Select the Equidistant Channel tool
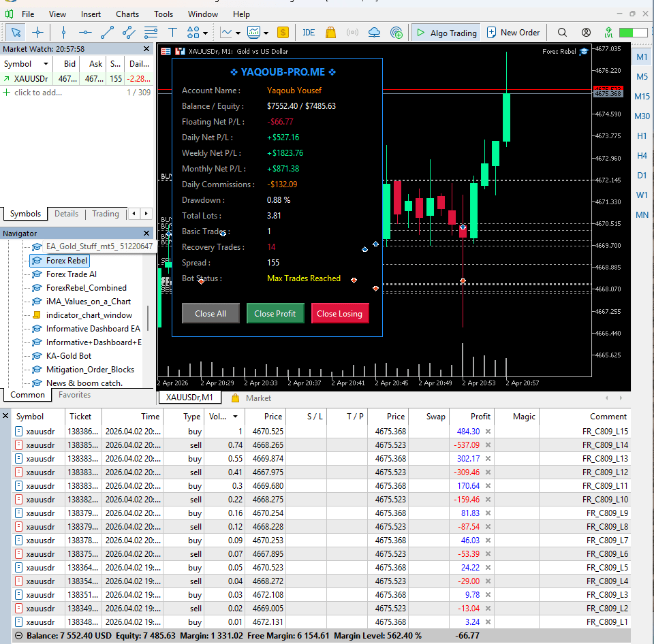The image size is (654, 644). pos(130,32)
